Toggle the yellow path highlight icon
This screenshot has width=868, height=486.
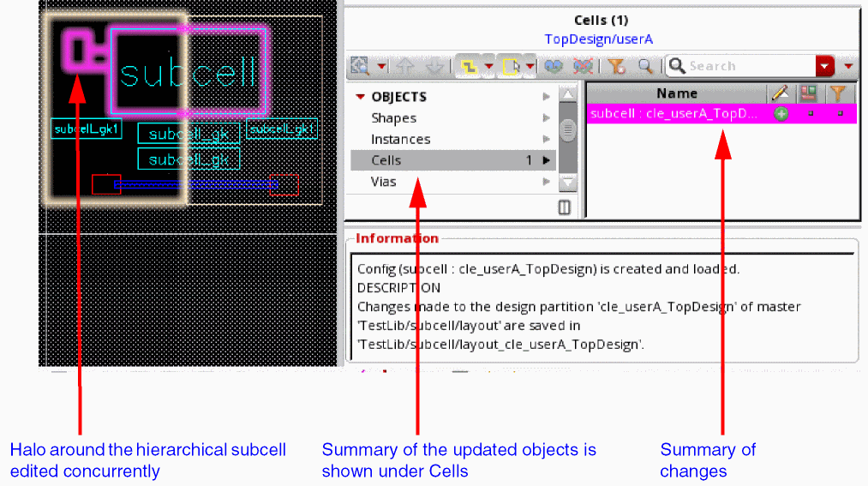click(469, 66)
